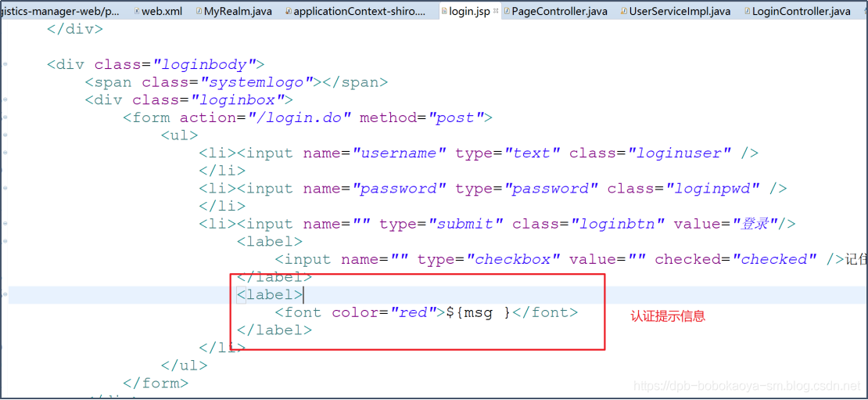Collapse the password input li fold marker
The width and height of the screenshot is (868, 400).
pos(5,189)
